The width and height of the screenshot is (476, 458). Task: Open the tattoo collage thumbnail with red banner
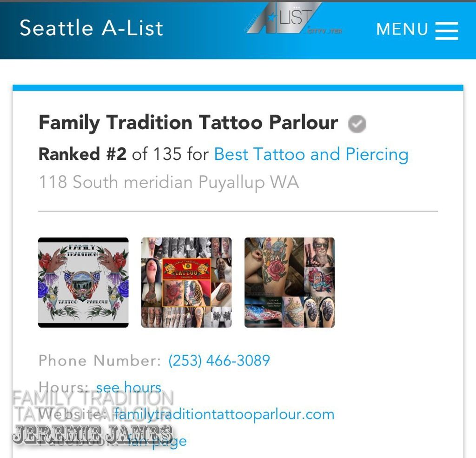(x=186, y=282)
